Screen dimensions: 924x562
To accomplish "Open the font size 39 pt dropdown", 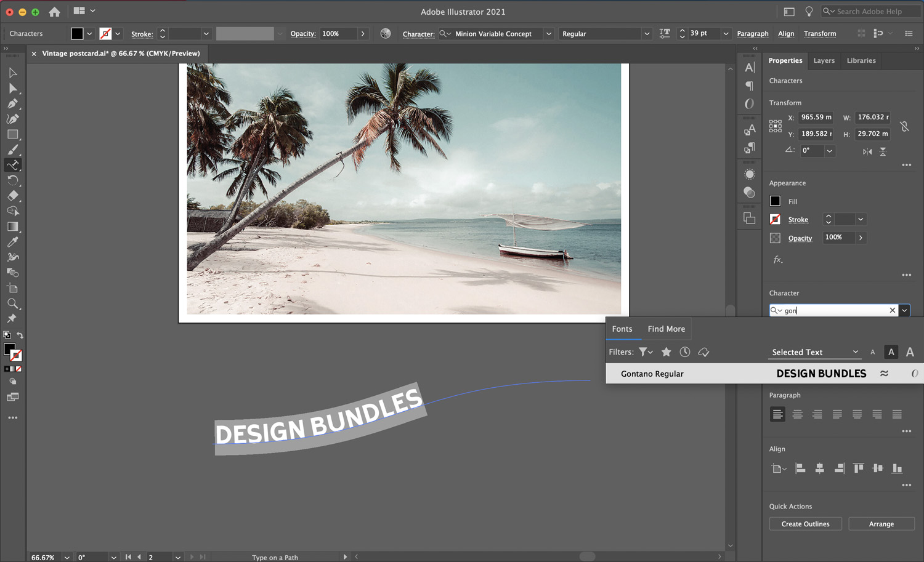I will pos(726,34).
